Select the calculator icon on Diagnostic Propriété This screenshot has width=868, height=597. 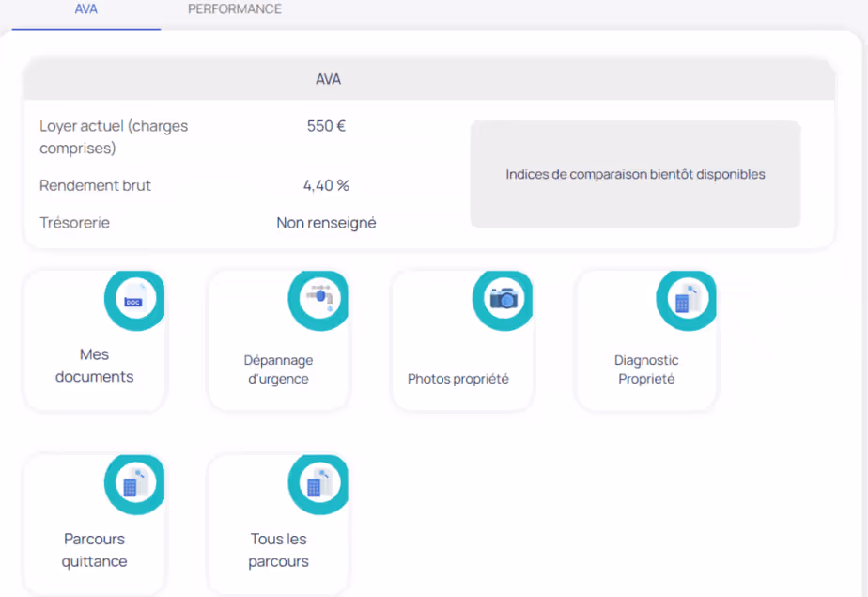coord(687,299)
